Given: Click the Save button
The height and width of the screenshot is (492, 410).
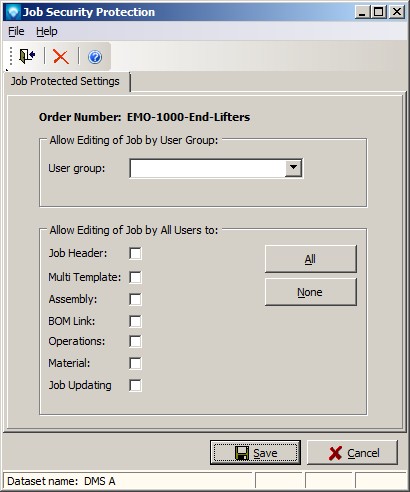Looking at the screenshot, I should [255, 453].
